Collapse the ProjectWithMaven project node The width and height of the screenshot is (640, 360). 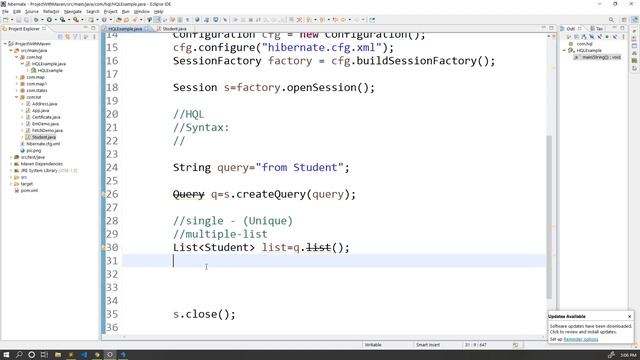(x=5, y=44)
